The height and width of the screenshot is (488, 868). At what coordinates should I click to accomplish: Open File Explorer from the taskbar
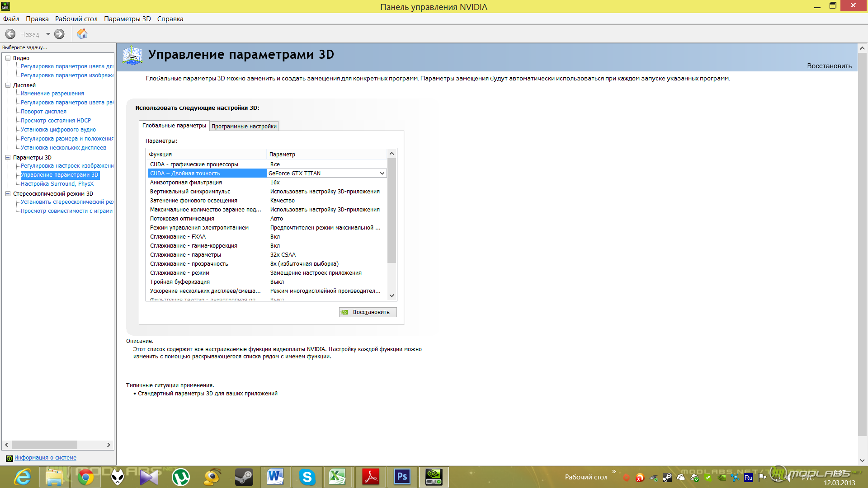tap(54, 477)
